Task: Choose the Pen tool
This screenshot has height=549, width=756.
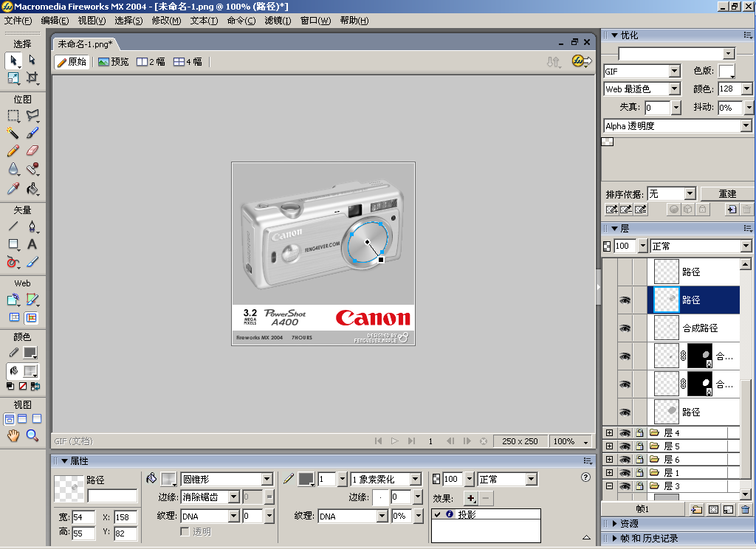Action: [32, 226]
